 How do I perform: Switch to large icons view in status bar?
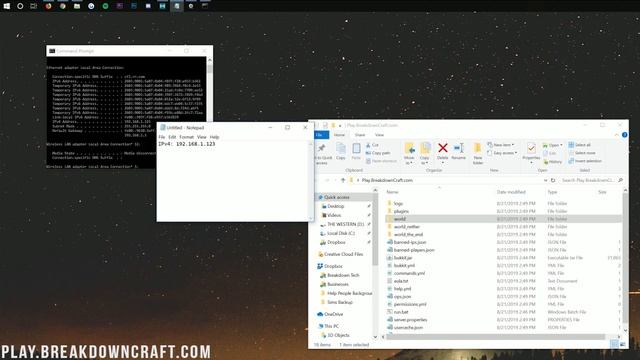pyautogui.click(x=622, y=344)
